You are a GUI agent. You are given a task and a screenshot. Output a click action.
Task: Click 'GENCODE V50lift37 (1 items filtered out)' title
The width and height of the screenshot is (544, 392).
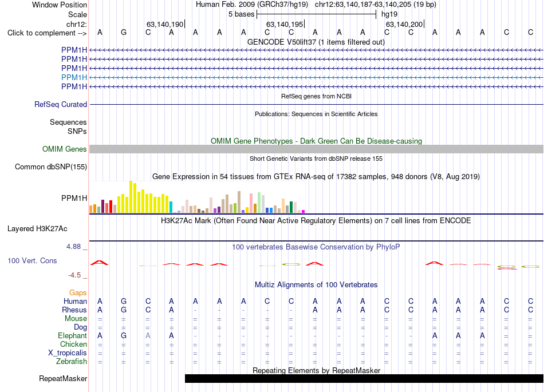point(316,42)
